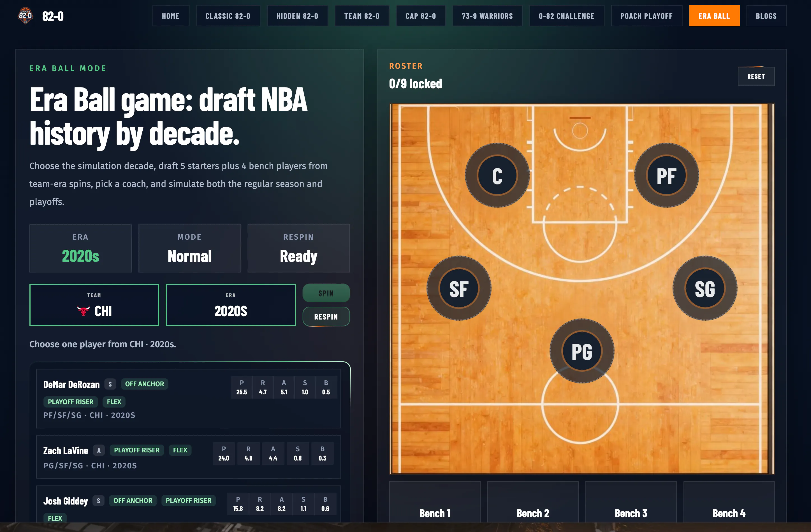The width and height of the screenshot is (811, 532).
Task: Select the C position slot on court
Action: tap(497, 175)
